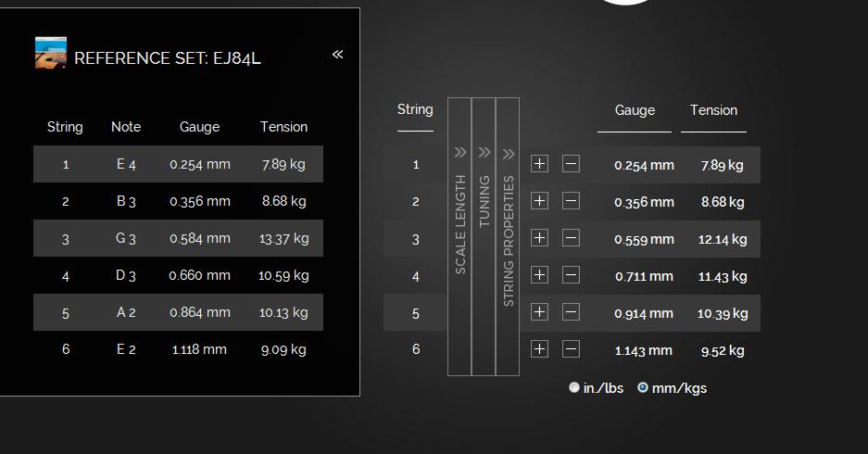The width and height of the screenshot is (868, 454).
Task: Click the right-side String column header
Action: coord(415,109)
